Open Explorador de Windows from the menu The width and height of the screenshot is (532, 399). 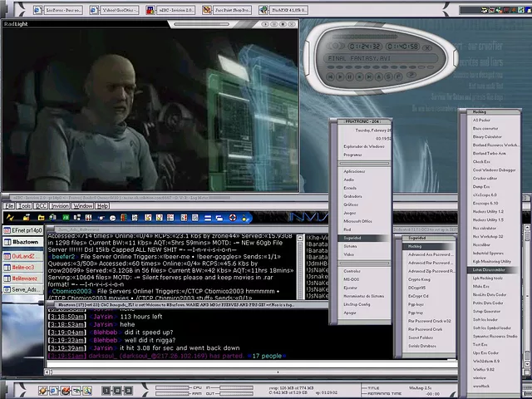363,146
